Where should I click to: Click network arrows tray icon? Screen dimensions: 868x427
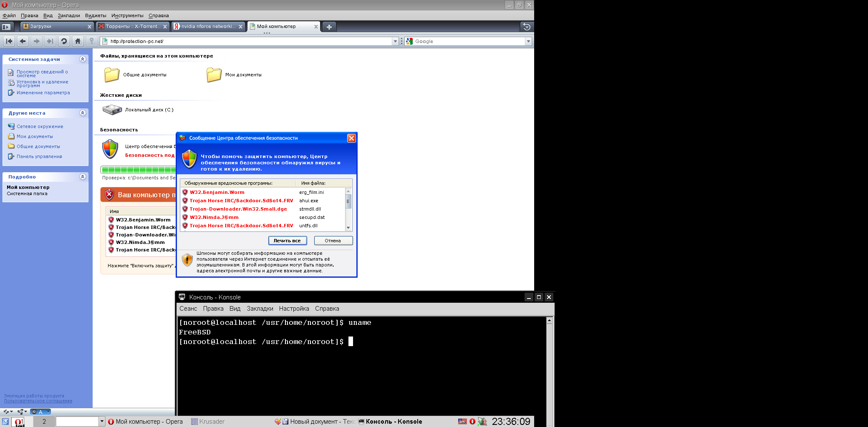(x=482, y=422)
